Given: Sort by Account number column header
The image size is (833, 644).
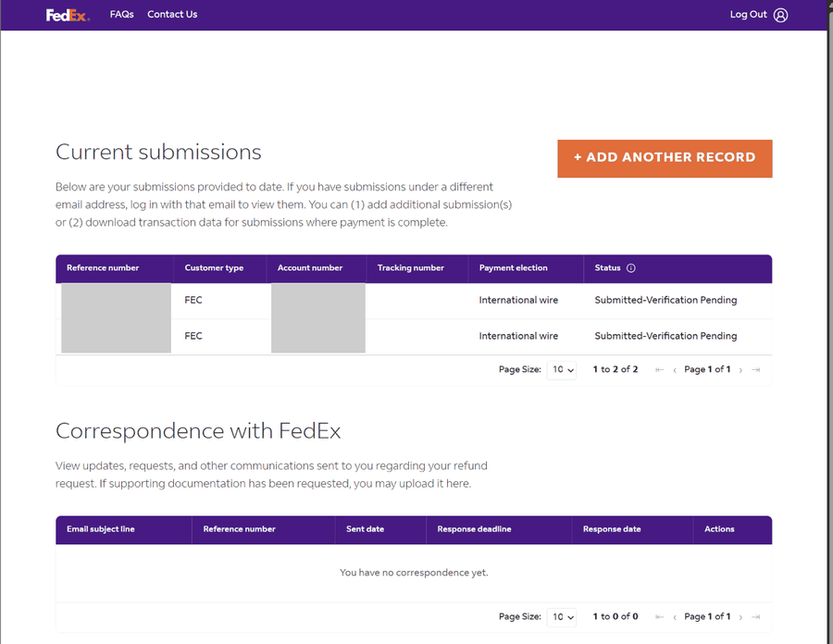Looking at the screenshot, I should coord(310,268).
